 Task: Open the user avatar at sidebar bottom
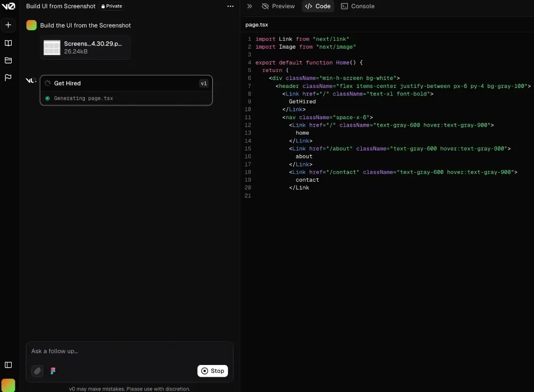tap(8, 385)
